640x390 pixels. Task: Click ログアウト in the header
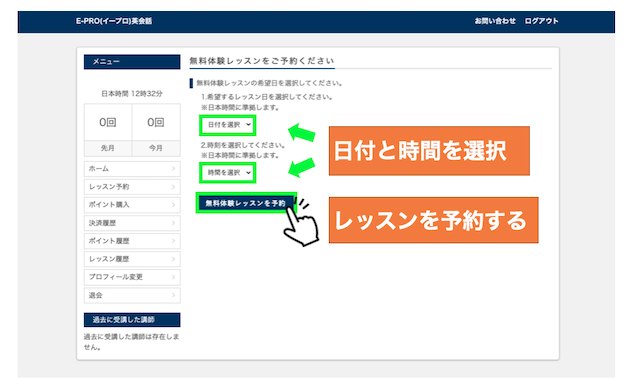click(541, 21)
